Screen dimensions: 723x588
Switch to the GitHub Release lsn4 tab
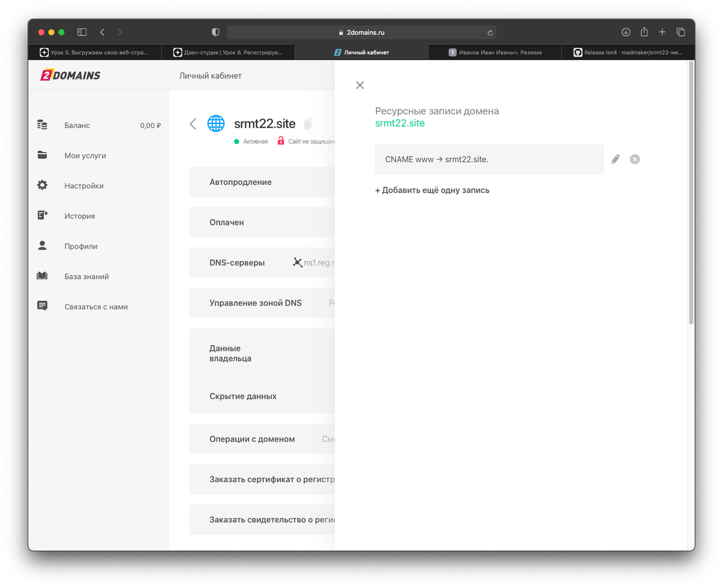tap(628, 52)
